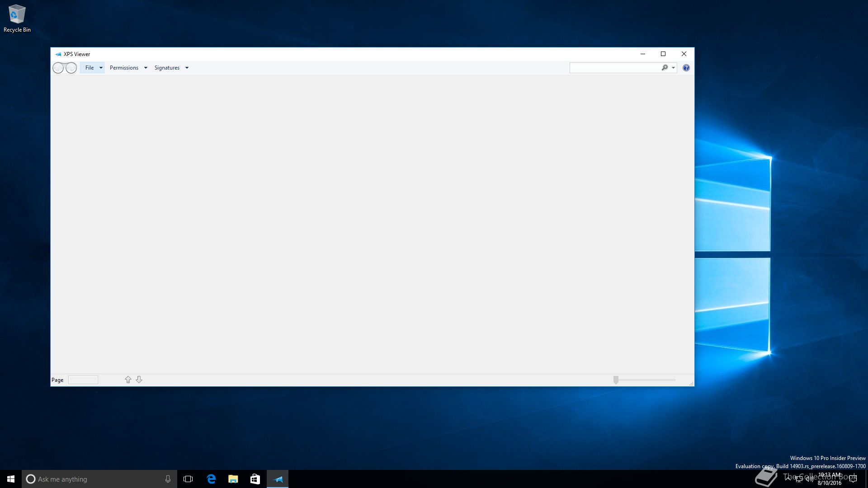Viewport: 868px width, 488px height.
Task: Open the Signatures menu
Action: click(x=167, y=68)
